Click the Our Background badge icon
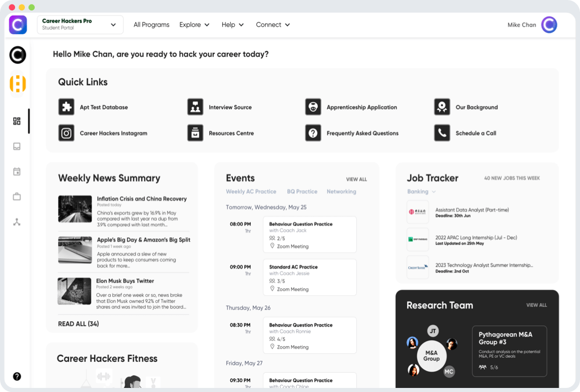Viewport: 580px width, 392px height. pyautogui.click(x=442, y=107)
